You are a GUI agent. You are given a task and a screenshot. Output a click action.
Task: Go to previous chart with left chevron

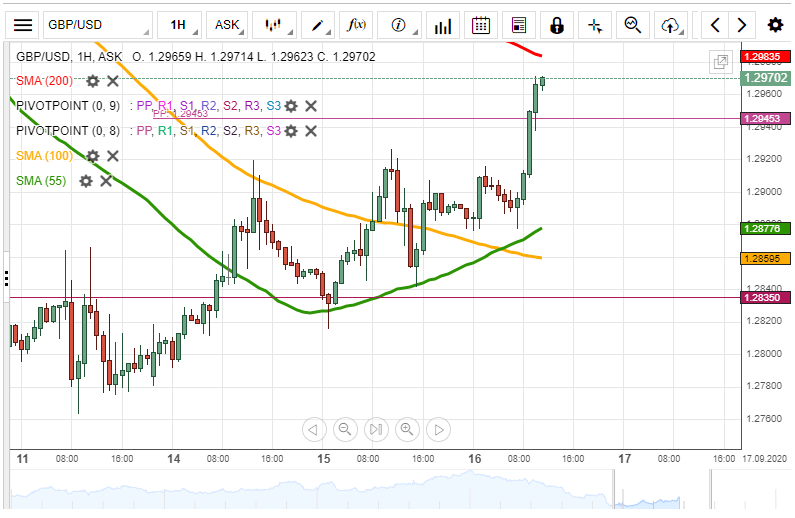715,25
